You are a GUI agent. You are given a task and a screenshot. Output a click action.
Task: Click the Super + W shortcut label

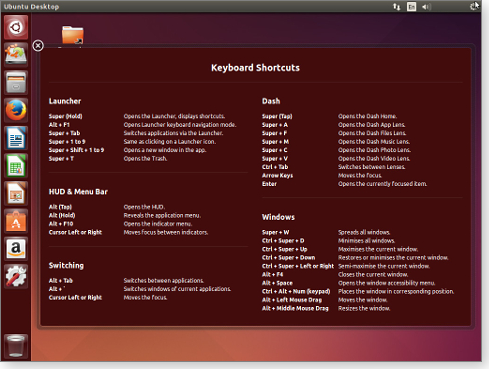[x=275, y=232]
